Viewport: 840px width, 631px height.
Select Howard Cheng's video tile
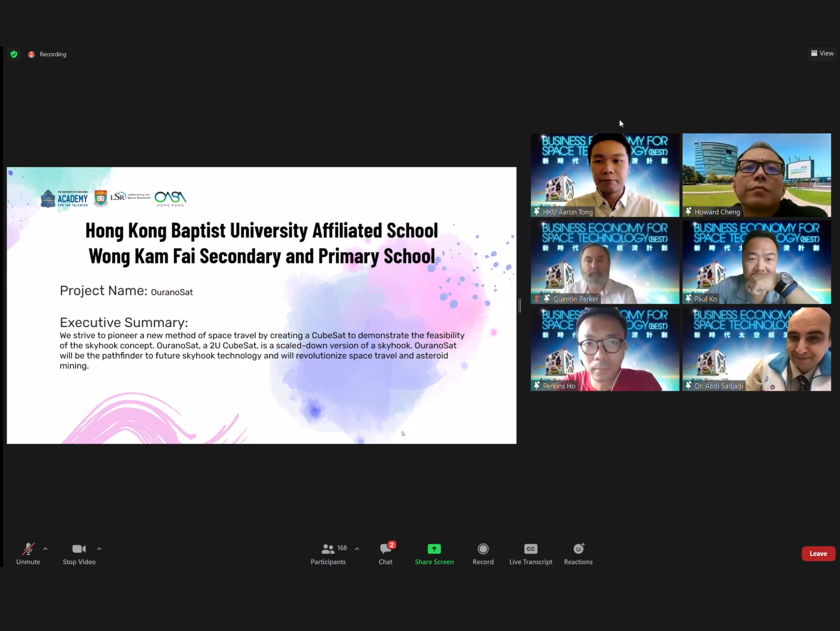coord(757,175)
